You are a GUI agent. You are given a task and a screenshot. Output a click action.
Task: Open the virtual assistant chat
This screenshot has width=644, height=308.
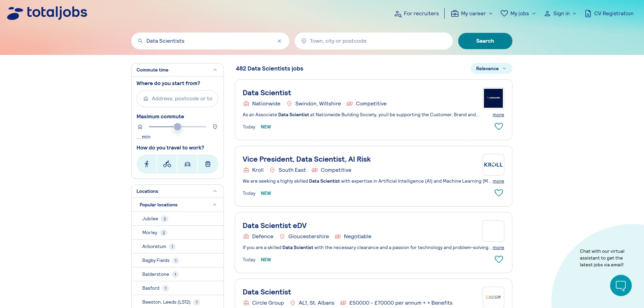(x=621, y=285)
